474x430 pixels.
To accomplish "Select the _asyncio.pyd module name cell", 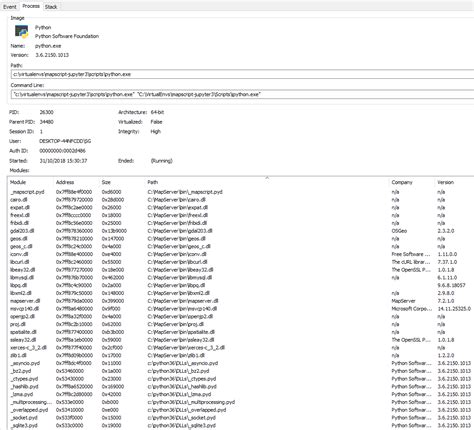I will (x=25, y=363).
